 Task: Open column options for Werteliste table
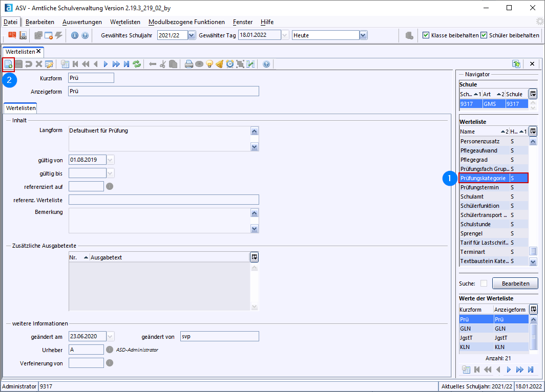(x=533, y=131)
